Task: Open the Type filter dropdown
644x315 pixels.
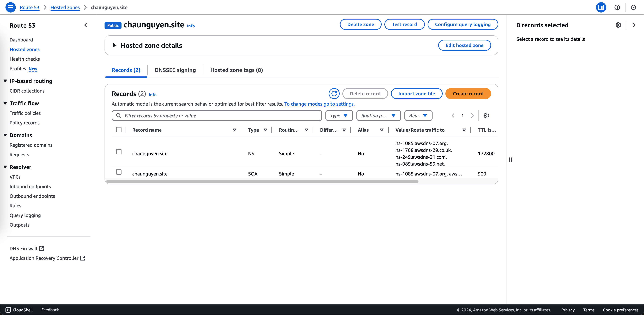Action: [339, 116]
